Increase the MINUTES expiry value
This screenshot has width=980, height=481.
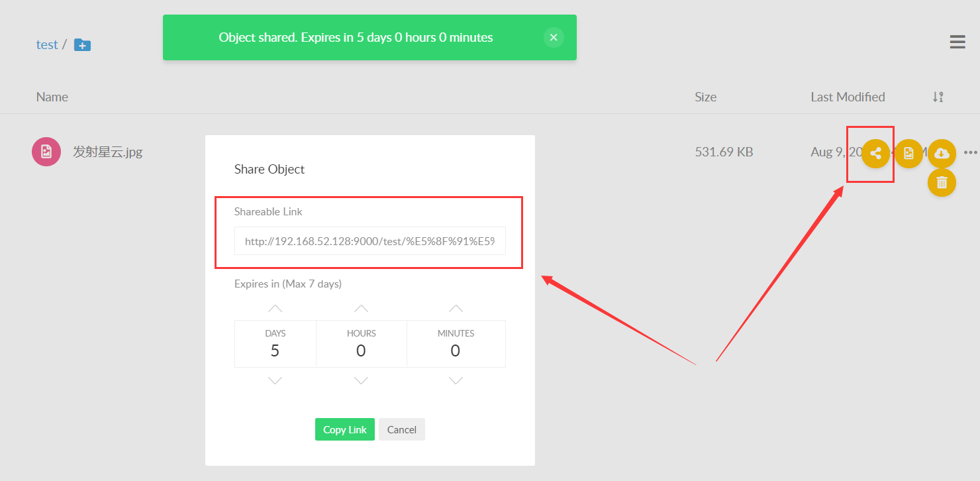pyautogui.click(x=456, y=308)
